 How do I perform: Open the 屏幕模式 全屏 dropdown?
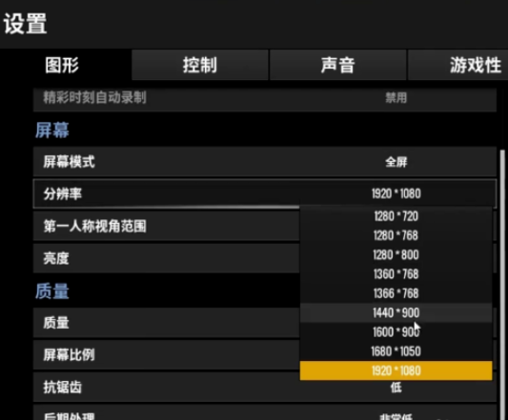click(265, 162)
